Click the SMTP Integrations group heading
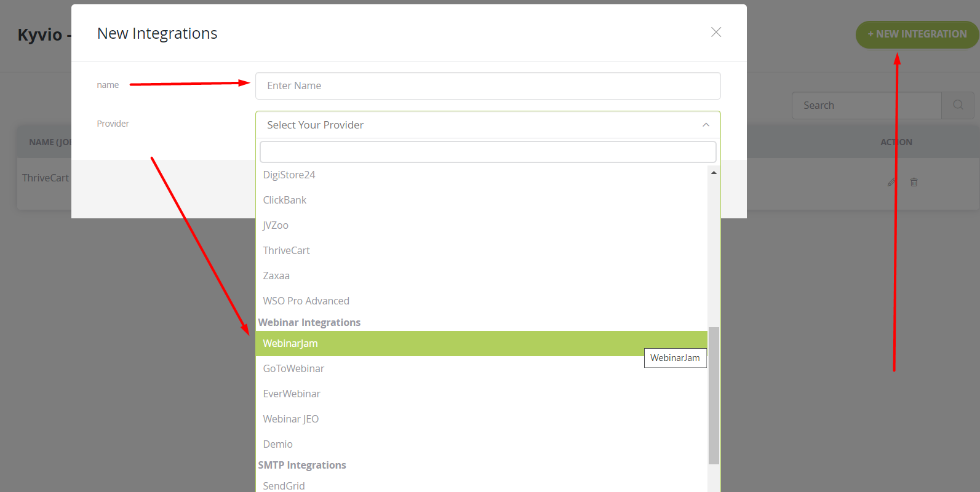Viewport: 980px width, 492px height. tap(302, 465)
